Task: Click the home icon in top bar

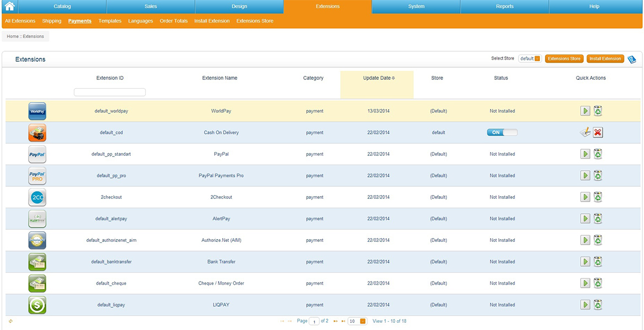Action: click(9, 7)
